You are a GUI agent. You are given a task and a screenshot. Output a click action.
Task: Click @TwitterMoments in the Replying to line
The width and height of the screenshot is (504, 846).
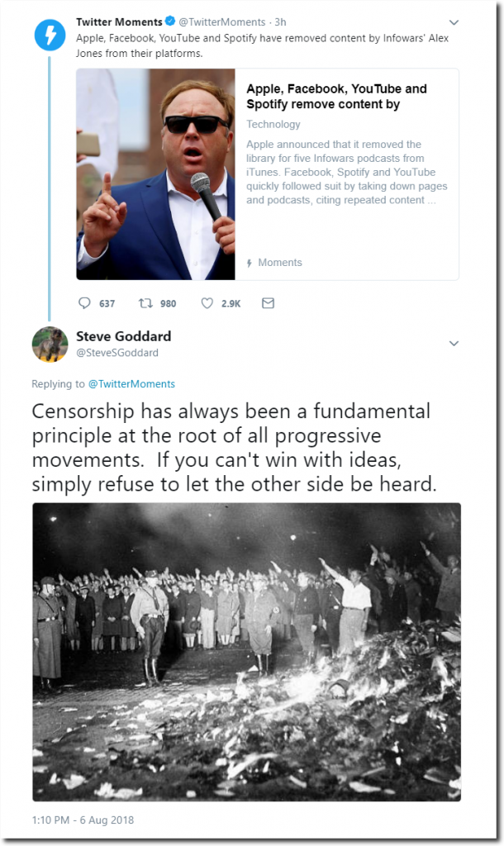131,383
